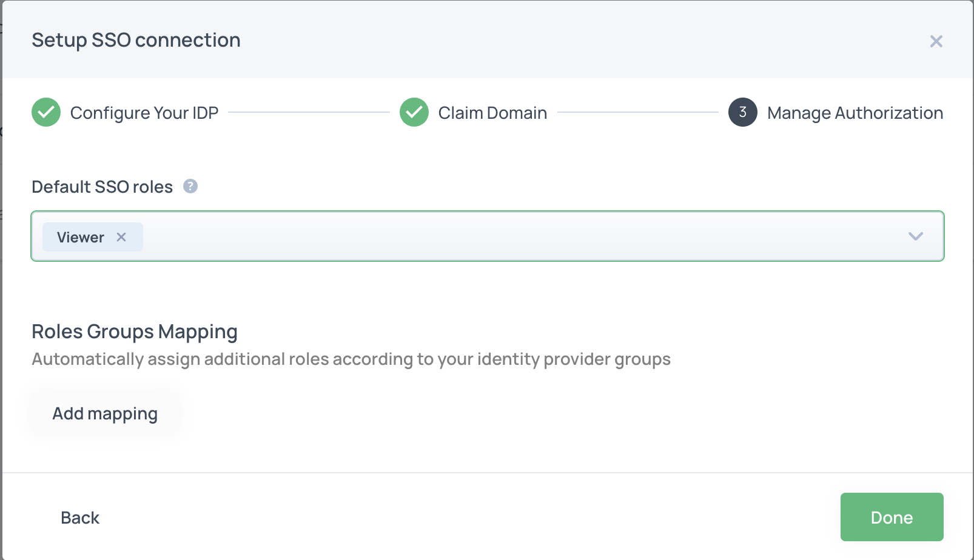Viewport: 974px width, 560px height.
Task: Click the green checkmark beside Configure Your IDP
Action: pos(46,112)
